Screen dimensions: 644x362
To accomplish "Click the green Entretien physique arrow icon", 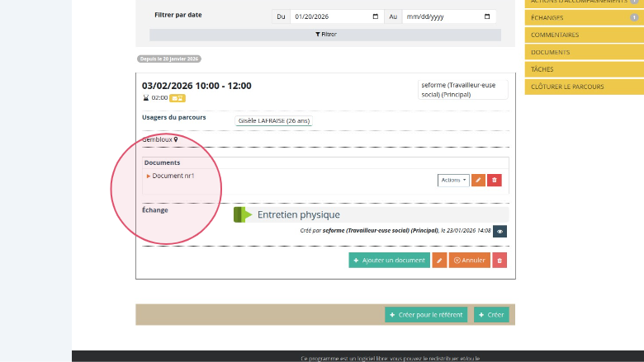I will 243,214.
